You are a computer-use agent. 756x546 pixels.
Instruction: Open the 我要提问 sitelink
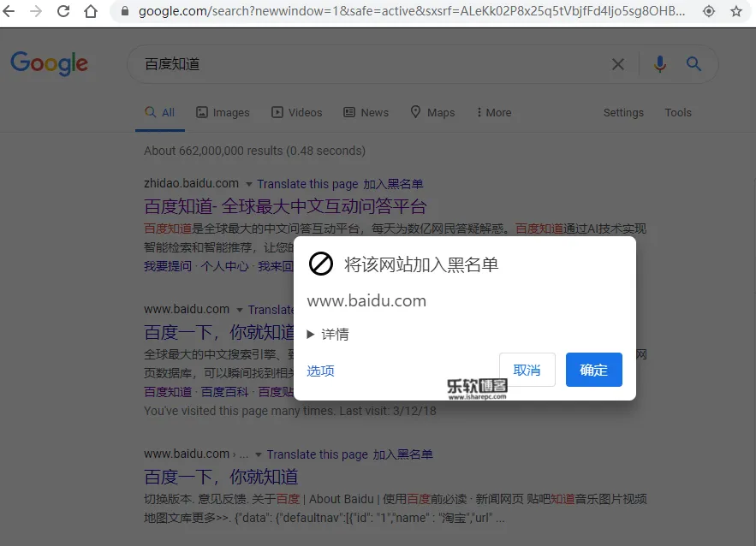pyautogui.click(x=168, y=266)
